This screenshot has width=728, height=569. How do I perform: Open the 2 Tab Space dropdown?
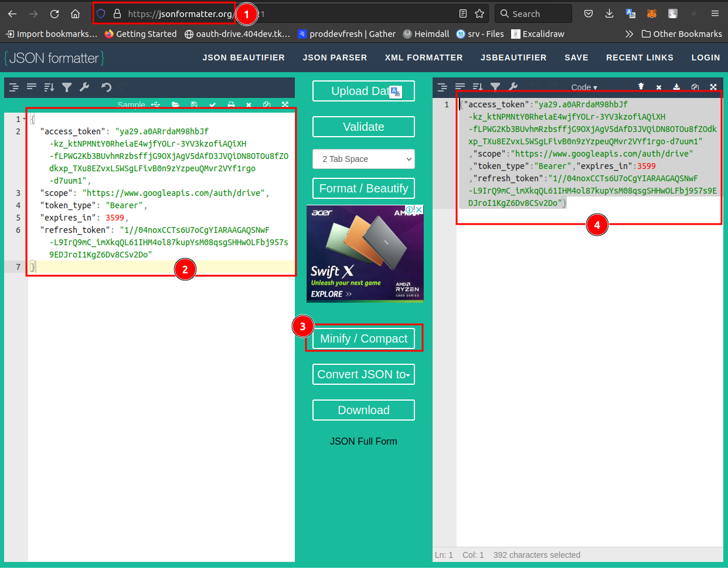pyautogui.click(x=363, y=159)
